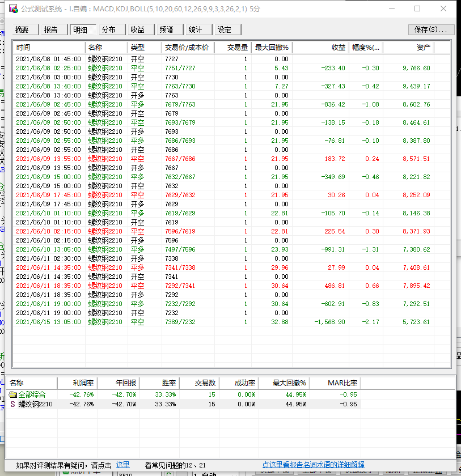Screen dimensions: 461x476
Task: Show the 统计 tab
Action: click(198, 29)
